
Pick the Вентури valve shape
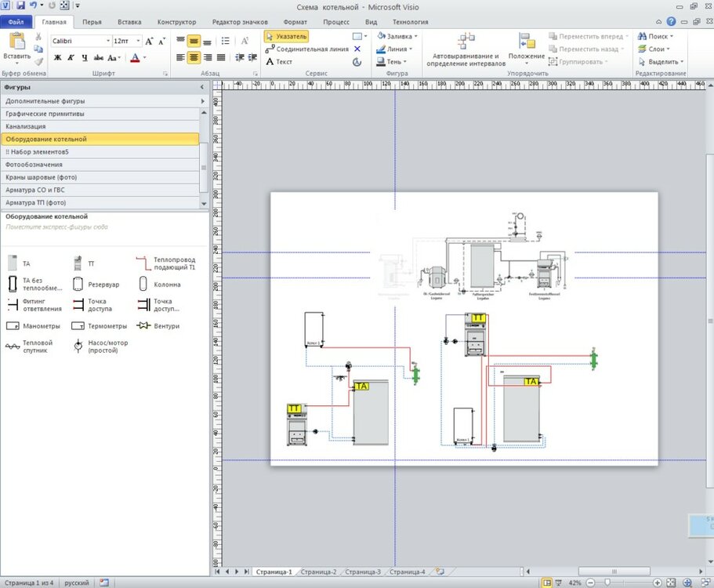coord(158,325)
